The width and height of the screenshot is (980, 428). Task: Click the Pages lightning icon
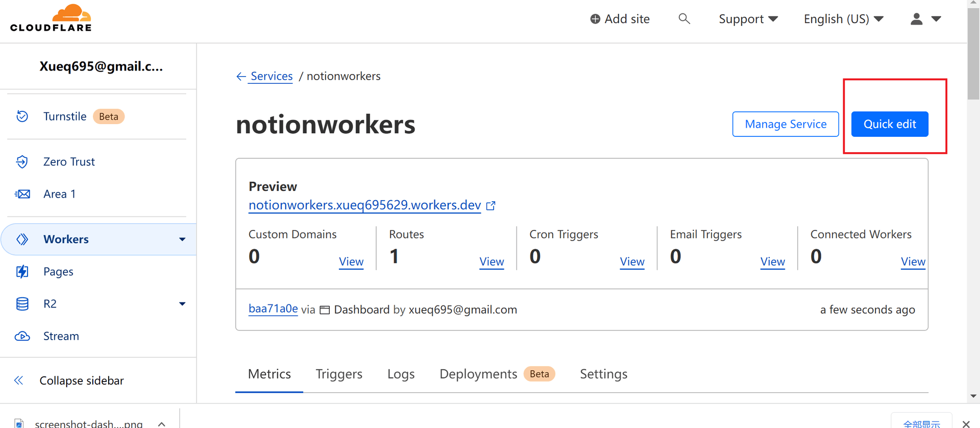pos(22,272)
